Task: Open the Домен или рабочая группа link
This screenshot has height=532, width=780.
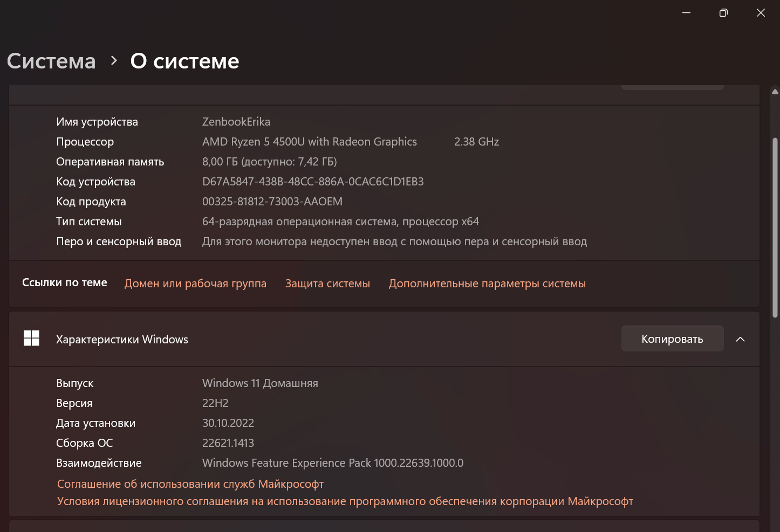Action: click(x=195, y=284)
